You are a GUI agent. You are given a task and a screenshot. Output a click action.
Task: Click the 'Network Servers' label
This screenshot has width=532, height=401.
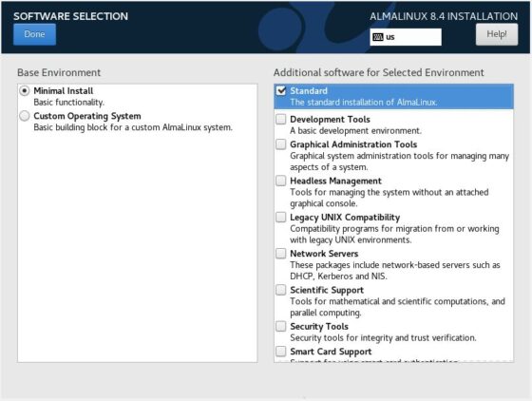click(324, 254)
